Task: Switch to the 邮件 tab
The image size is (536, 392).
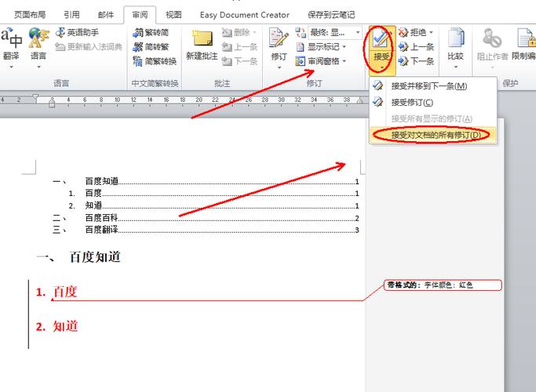Action: (x=106, y=15)
